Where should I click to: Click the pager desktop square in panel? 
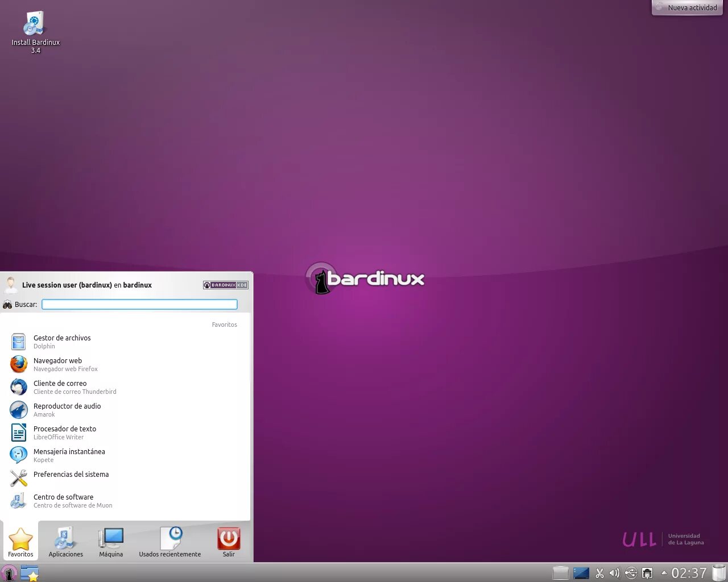click(561, 573)
